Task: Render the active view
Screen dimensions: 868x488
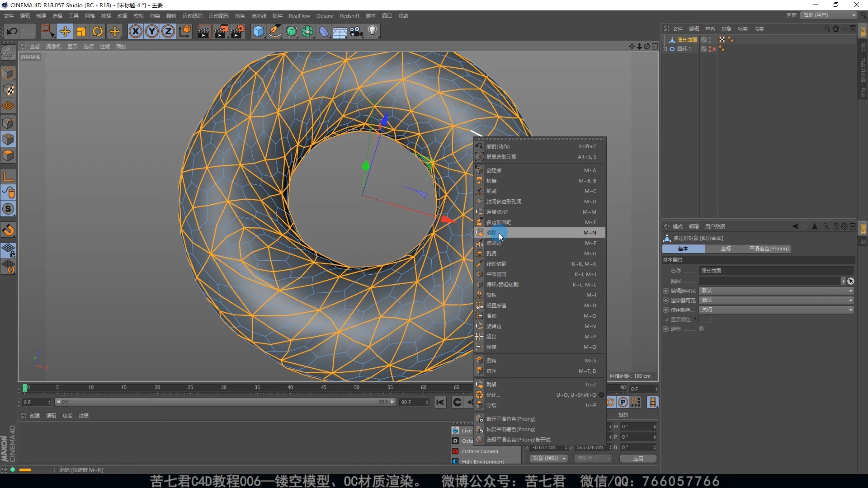Action: coord(204,32)
